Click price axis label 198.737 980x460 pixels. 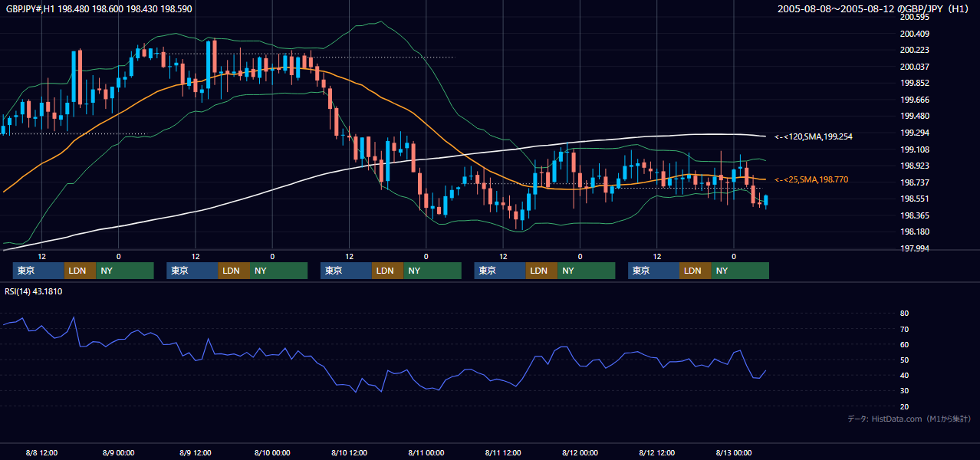coord(914,182)
